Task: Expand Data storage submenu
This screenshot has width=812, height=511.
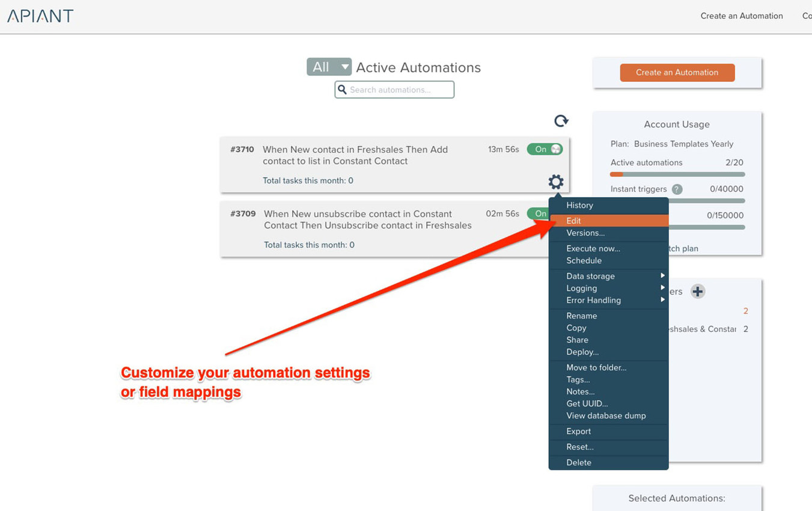Action: tap(608, 276)
